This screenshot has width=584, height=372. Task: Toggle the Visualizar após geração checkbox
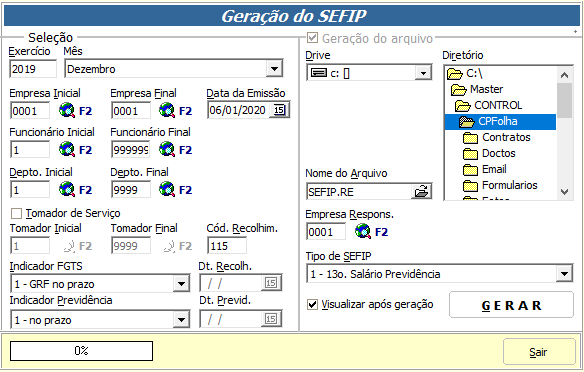(312, 305)
